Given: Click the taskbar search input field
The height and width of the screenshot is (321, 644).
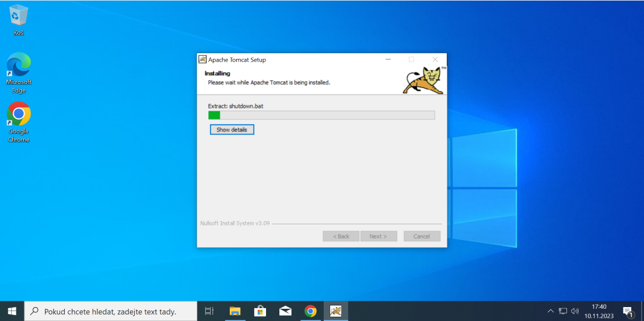Looking at the screenshot, I should point(111,311).
